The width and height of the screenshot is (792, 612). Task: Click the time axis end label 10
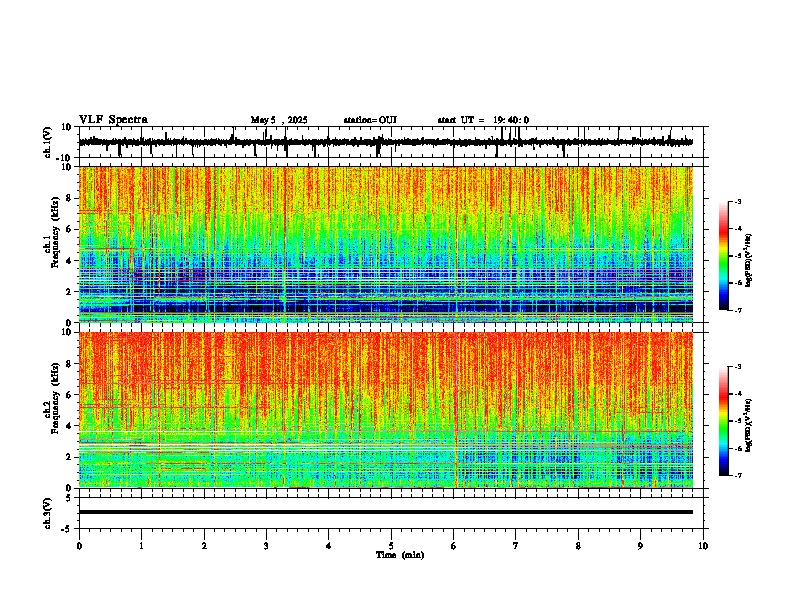(703, 546)
